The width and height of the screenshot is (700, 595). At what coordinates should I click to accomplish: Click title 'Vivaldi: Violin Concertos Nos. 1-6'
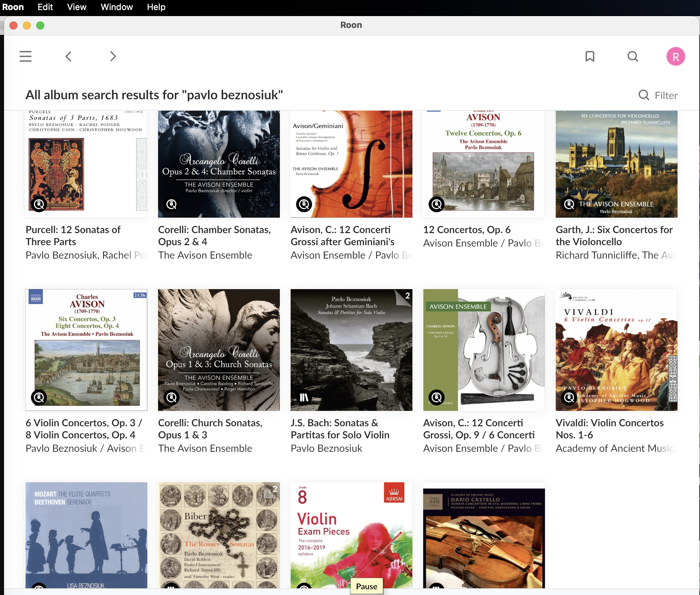click(609, 429)
